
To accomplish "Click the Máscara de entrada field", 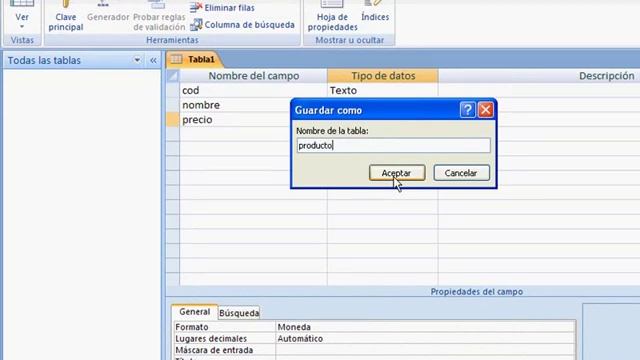I will click(425, 350).
